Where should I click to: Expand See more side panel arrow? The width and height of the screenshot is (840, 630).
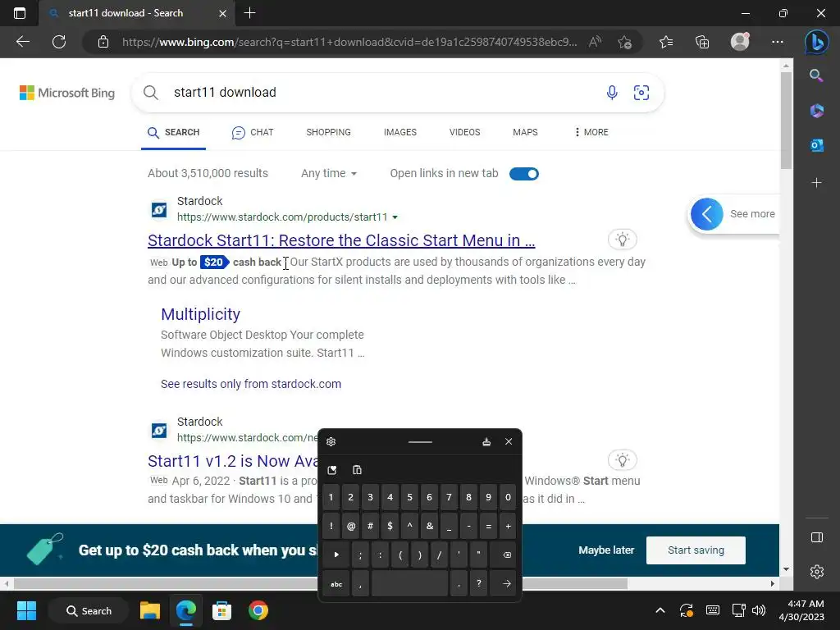pyautogui.click(x=706, y=214)
